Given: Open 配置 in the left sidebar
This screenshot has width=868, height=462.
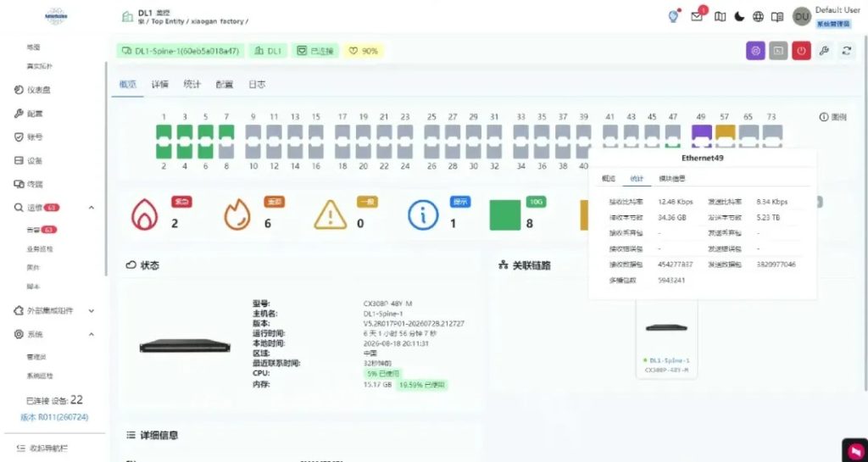Looking at the screenshot, I should (x=29, y=114).
